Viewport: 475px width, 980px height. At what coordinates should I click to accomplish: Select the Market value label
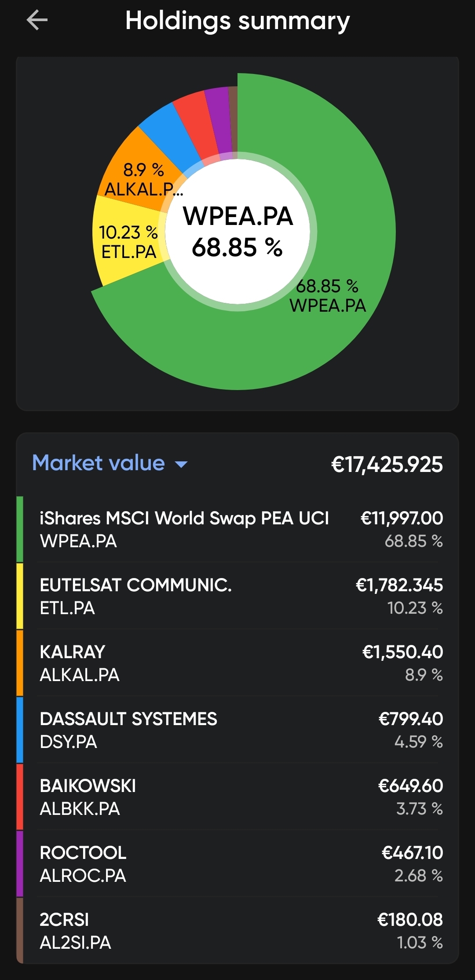point(99,463)
